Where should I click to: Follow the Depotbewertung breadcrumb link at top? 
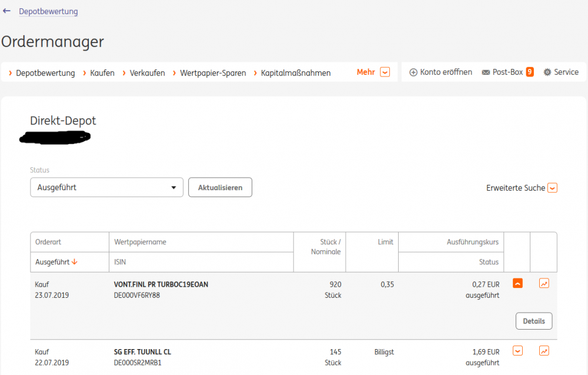(48, 11)
